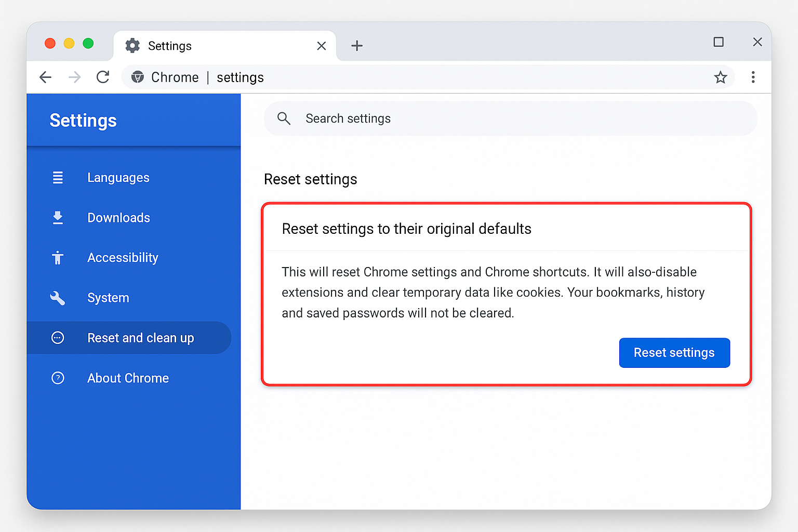Reload the current page
The image size is (798, 532).
tap(103, 77)
